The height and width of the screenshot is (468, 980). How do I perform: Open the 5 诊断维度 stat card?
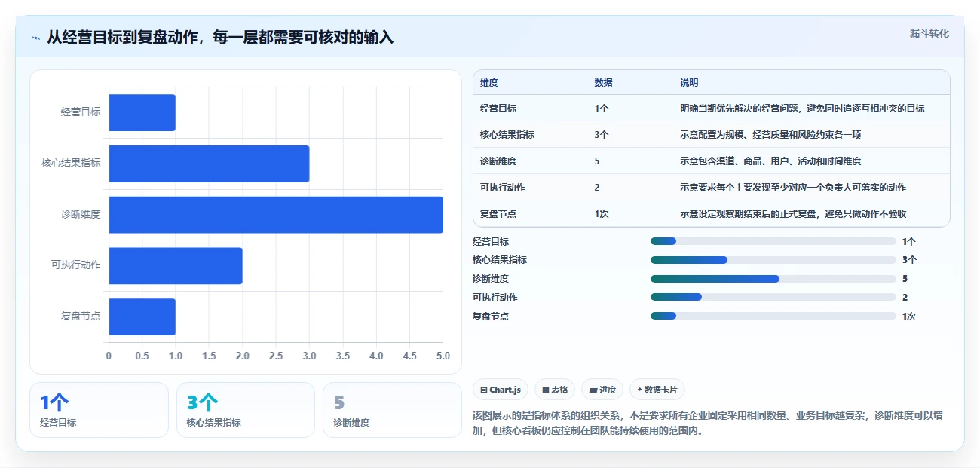point(392,410)
